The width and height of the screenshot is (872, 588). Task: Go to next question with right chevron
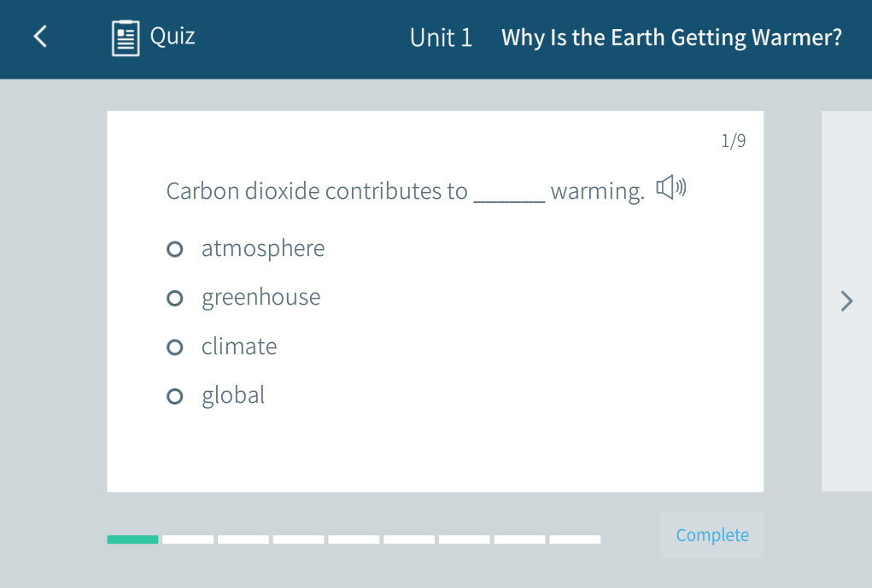846,301
